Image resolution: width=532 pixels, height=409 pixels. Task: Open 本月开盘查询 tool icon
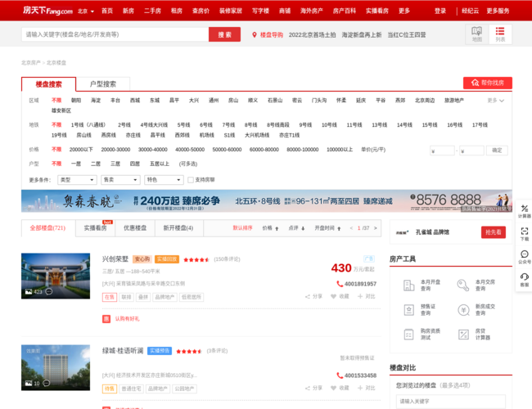coord(409,285)
